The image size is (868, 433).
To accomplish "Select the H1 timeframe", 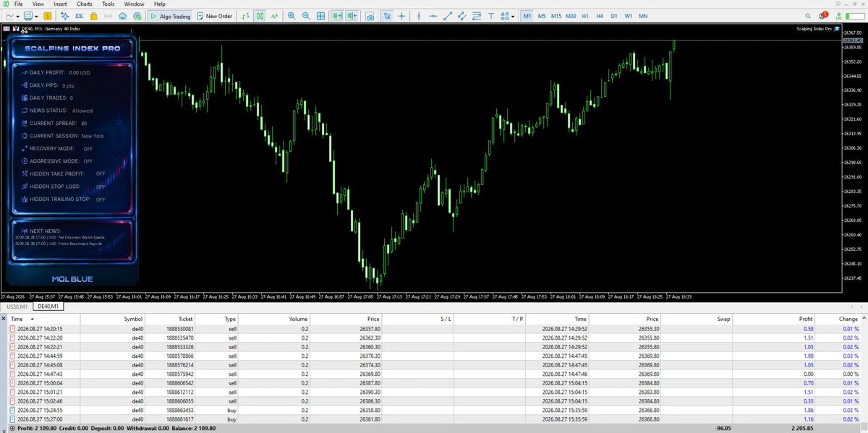I will [585, 16].
